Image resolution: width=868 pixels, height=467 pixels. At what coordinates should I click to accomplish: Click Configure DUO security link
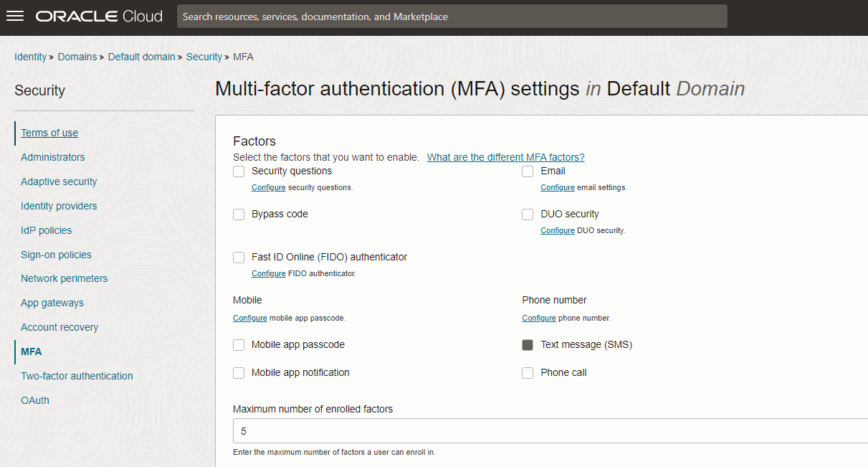coord(558,230)
